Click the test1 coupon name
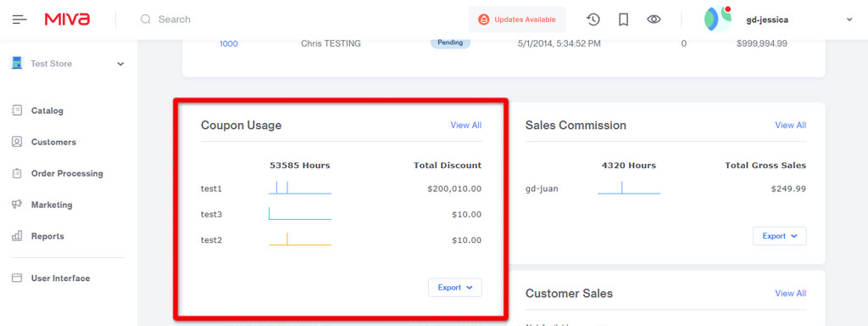Image resolution: width=868 pixels, height=326 pixels. tap(211, 188)
